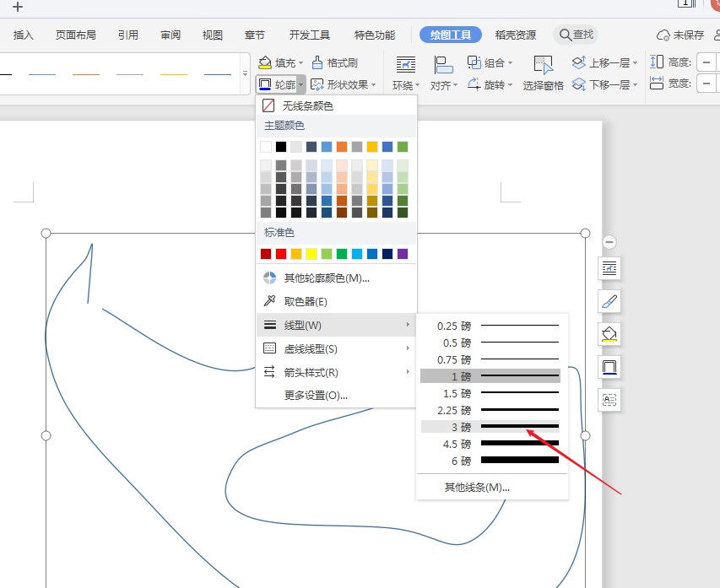The image size is (720, 588).
Task: Click the layout options icon in floating toolbar
Action: coord(609,268)
